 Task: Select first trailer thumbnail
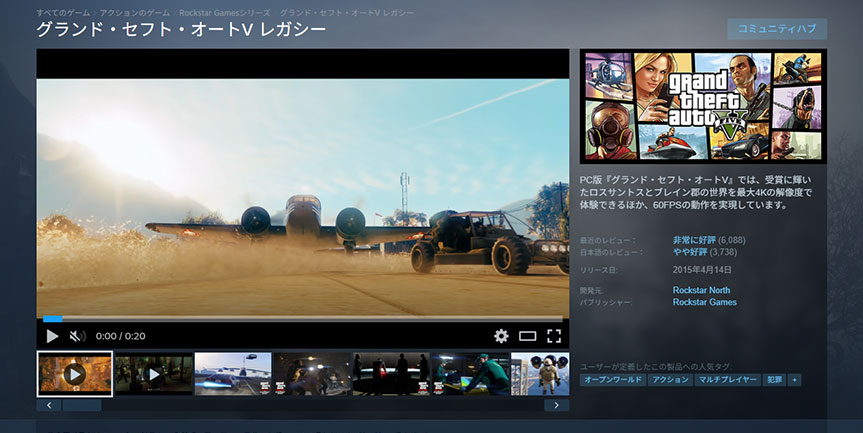click(75, 374)
